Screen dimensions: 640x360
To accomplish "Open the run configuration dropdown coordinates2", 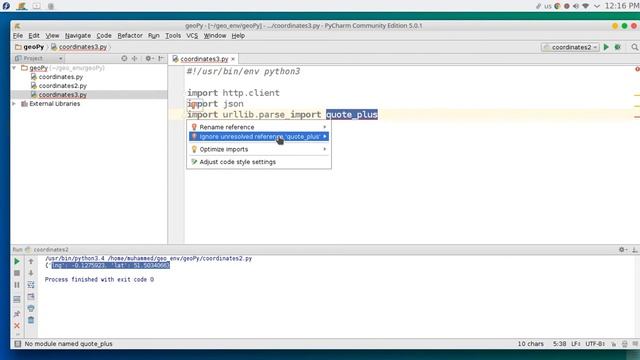I will 570,47.
